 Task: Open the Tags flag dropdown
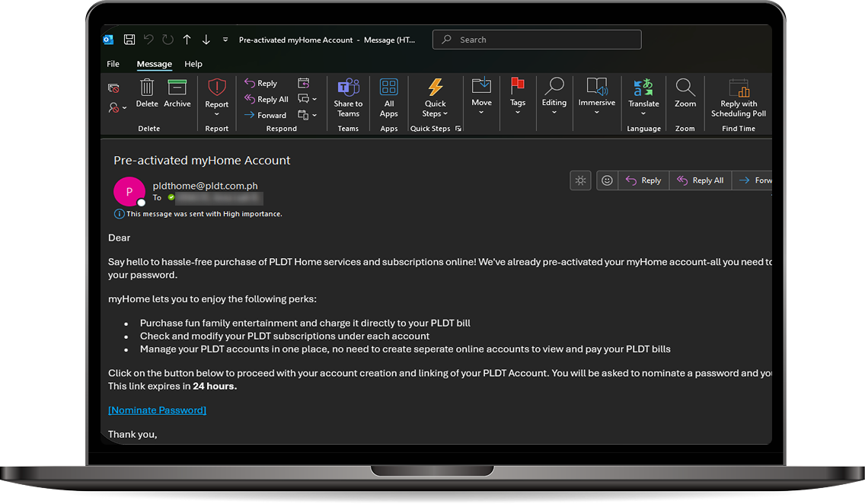pyautogui.click(x=518, y=113)
